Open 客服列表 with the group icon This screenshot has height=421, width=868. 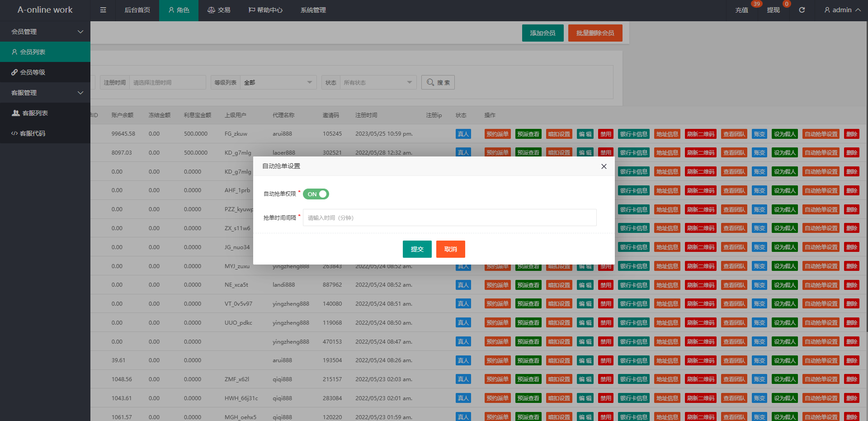point(45,113)
